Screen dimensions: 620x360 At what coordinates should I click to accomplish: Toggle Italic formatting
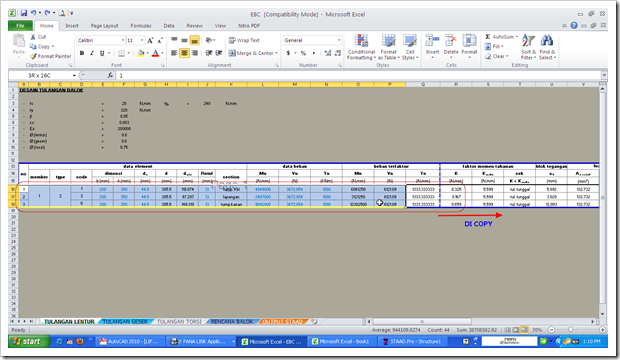point(92,53)
